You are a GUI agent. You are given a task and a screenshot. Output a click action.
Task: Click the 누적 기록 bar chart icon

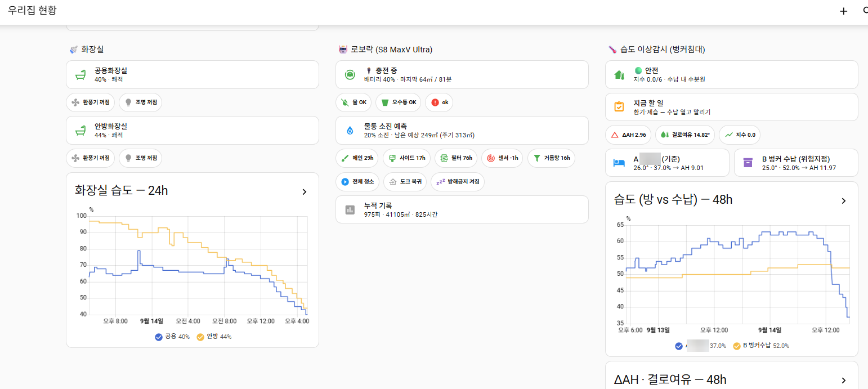click(350, 209)
